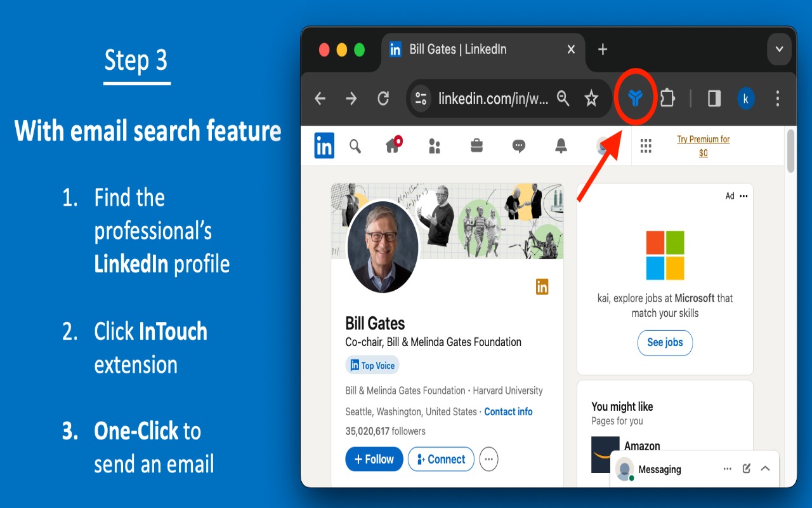The image size is (812, 508).
Task: Click the LinkedIn search magnifier icon
Action: click(x=355, y=145)
